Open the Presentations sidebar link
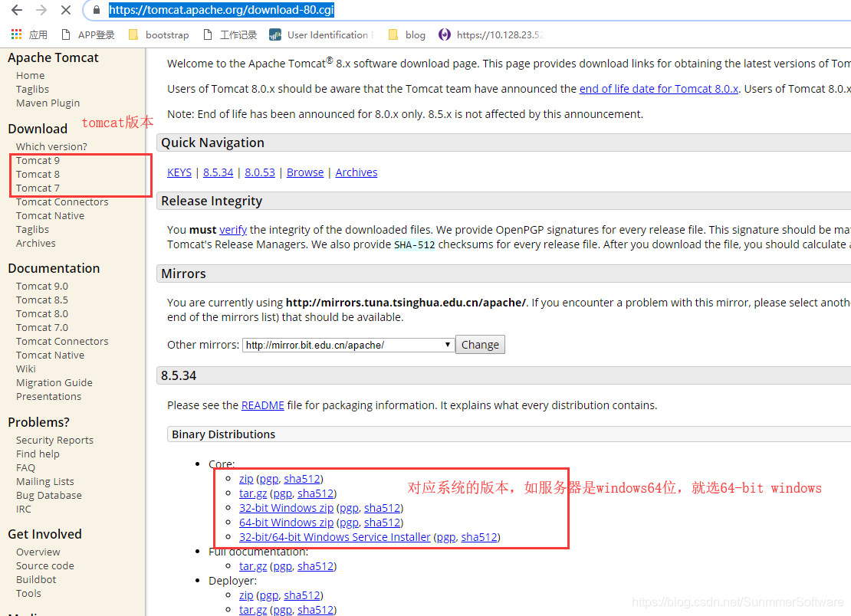The height and width of the screenshot is (616, 851). tap(49, 396)
